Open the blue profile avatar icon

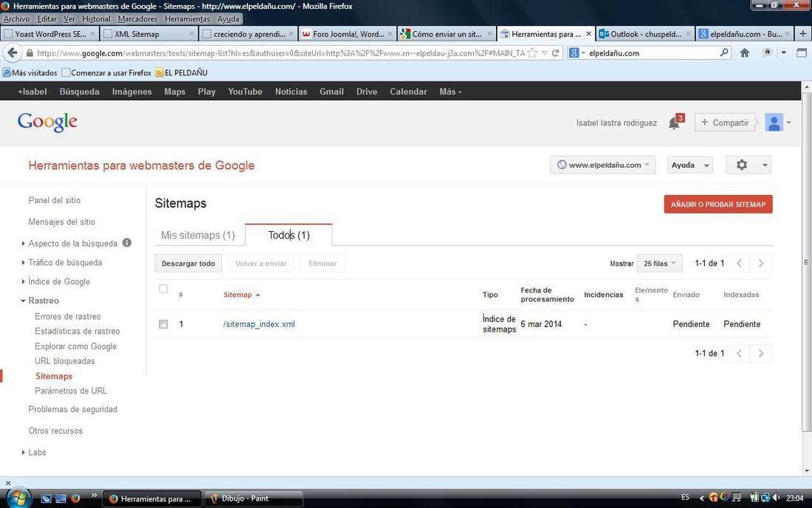tap(774, 123)
